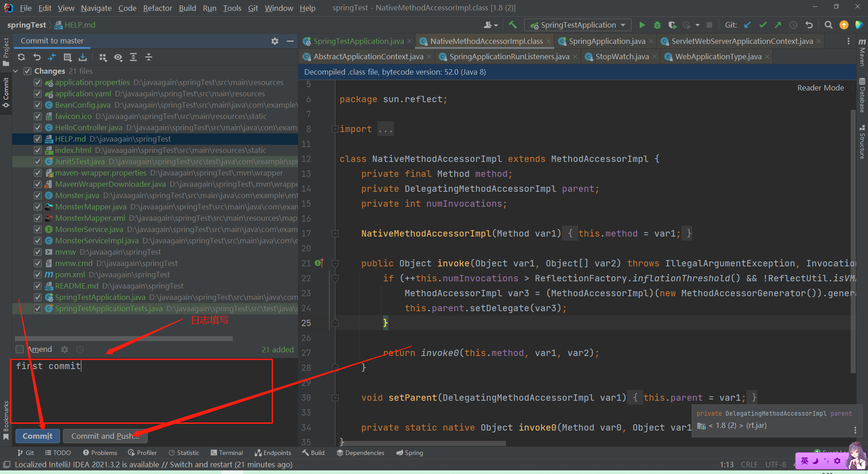Click the eye View Options icon
Screen dimensions: 868x474
tap(118, 57)
